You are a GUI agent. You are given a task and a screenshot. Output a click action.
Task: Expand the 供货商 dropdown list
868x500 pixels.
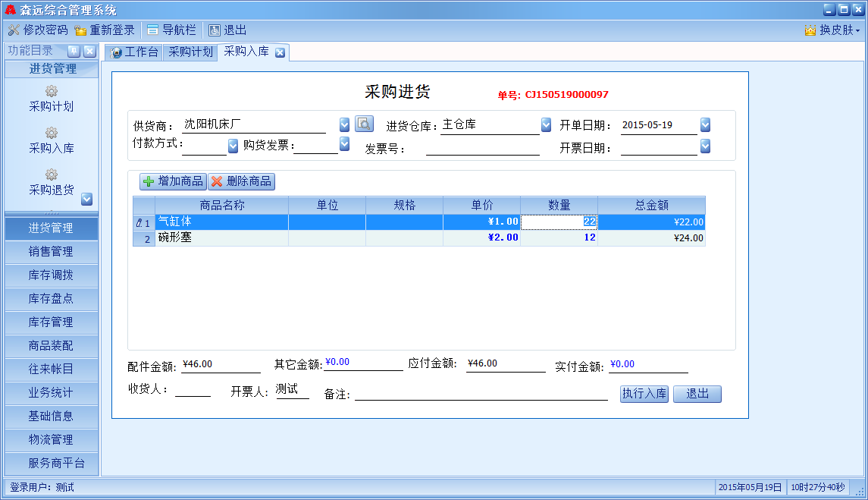pyautogui.click(x=344, y=124)
